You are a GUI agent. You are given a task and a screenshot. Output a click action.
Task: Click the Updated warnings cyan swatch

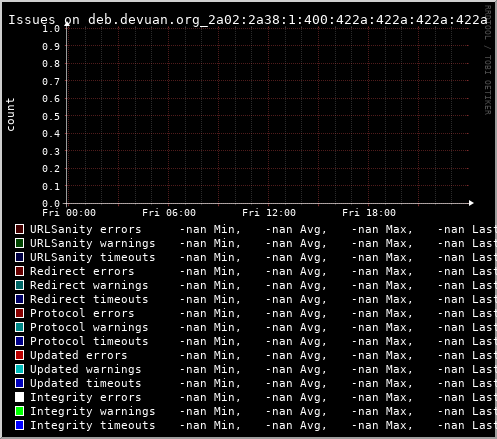click(19, 369)
